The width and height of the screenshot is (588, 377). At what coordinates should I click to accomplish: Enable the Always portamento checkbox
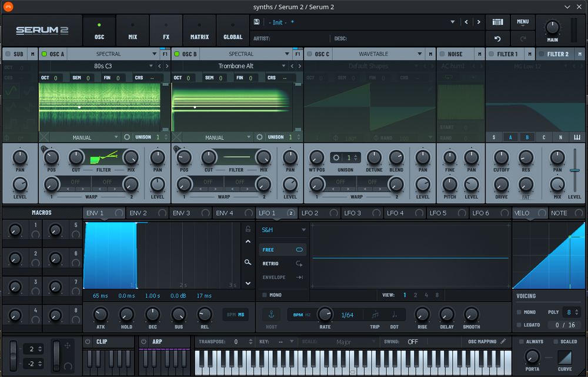coord(521,341)
